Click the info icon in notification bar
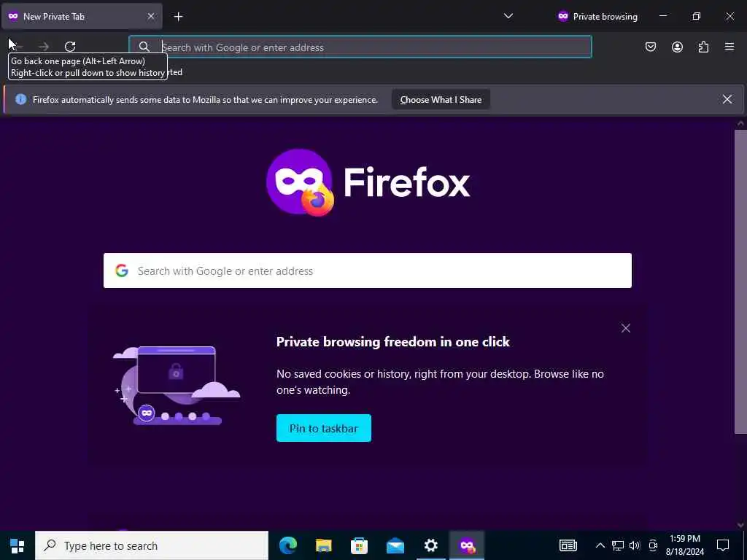Image resolution: width=747 pixels, height=560 pixels. click(x=21, y=99)
